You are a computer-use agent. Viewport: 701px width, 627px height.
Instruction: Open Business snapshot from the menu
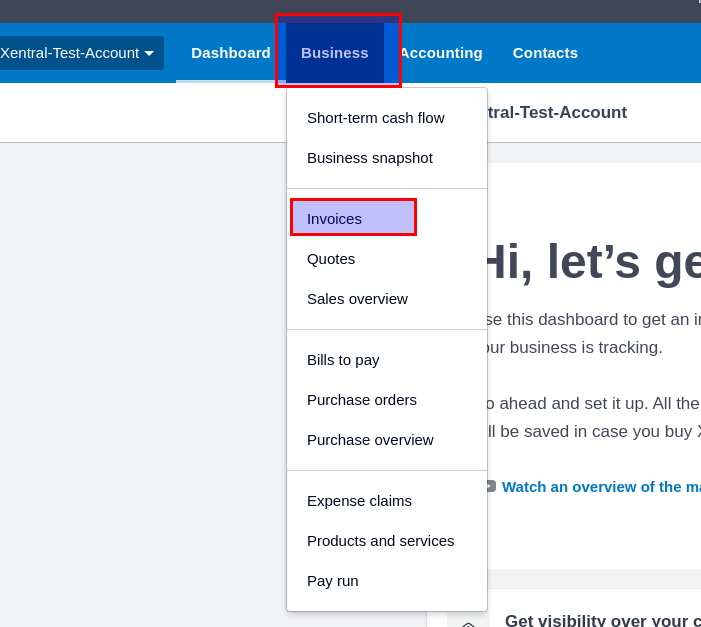point(370,158)
